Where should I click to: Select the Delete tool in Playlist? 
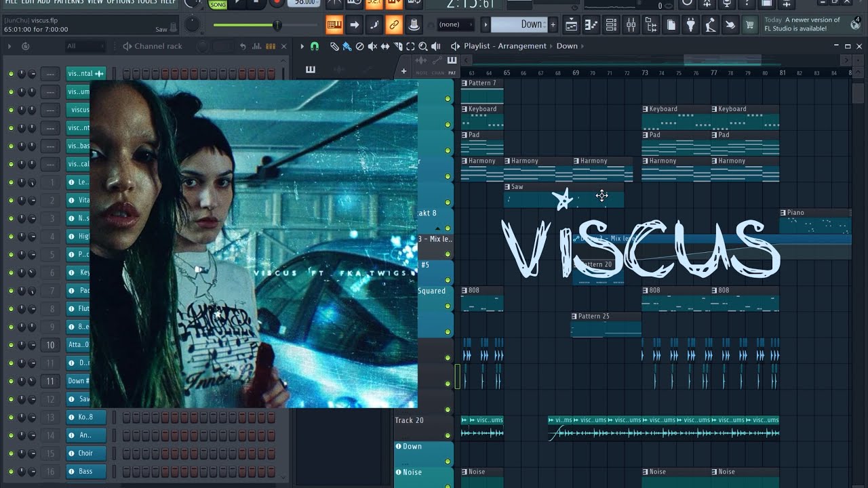coord(359,46)
